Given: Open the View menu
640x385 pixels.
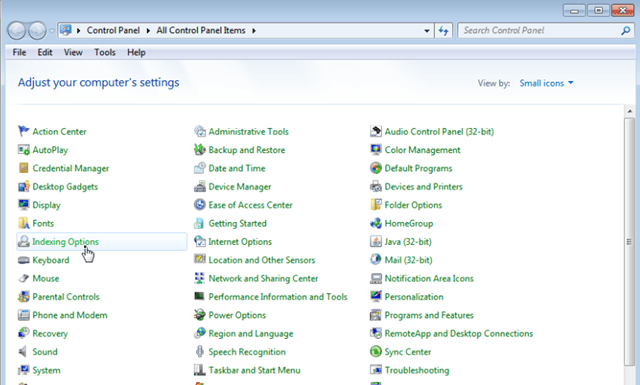Looking at the screenshot, I should (73, 52).
